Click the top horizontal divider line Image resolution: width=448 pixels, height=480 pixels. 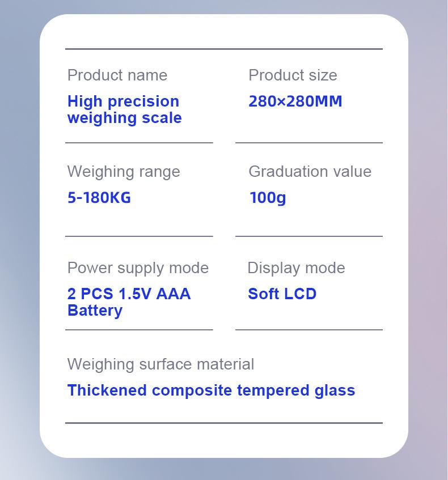pyautogui.click(x=223, y=49)
